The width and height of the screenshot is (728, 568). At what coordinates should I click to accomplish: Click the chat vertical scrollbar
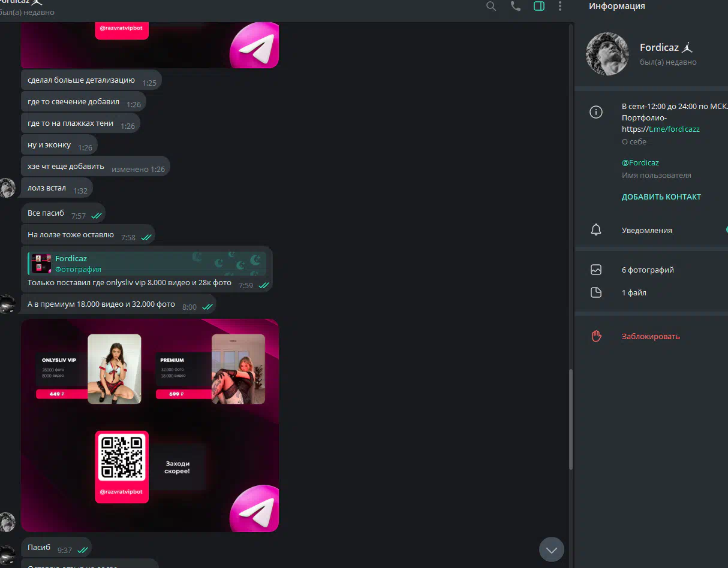(570, 419)
